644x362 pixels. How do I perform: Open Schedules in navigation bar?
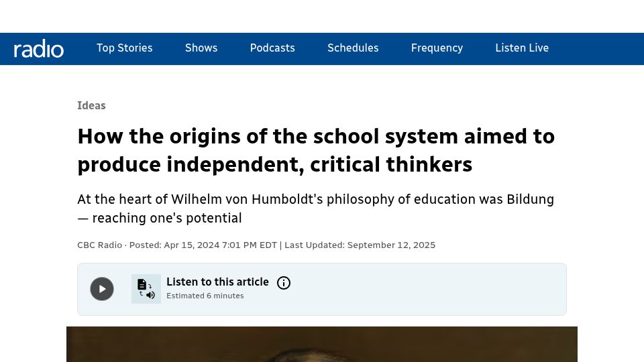tap(353, 48)
